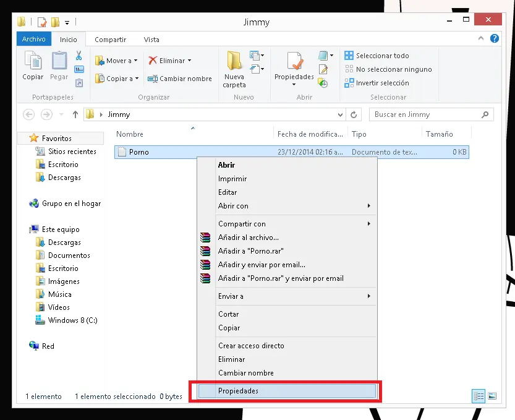This screenshot has width=515, height=420.
Task: Switch to the Compartir tab
Action: tap(110, 40)
